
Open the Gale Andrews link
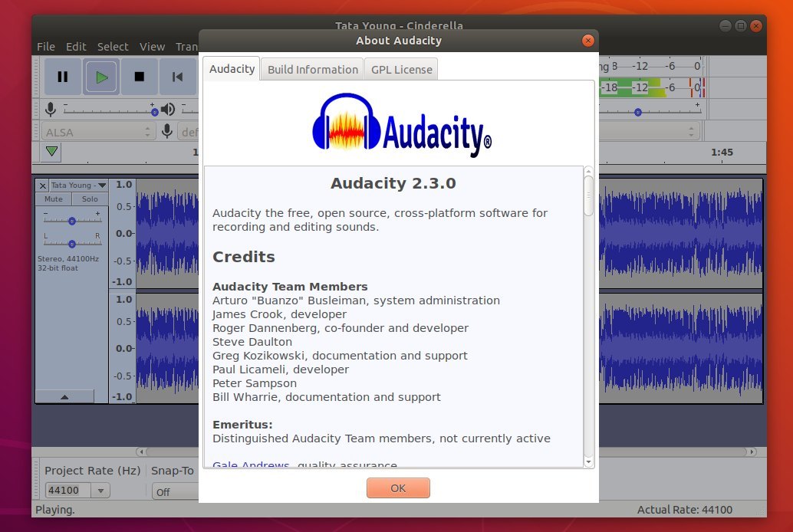pos(251,464)
